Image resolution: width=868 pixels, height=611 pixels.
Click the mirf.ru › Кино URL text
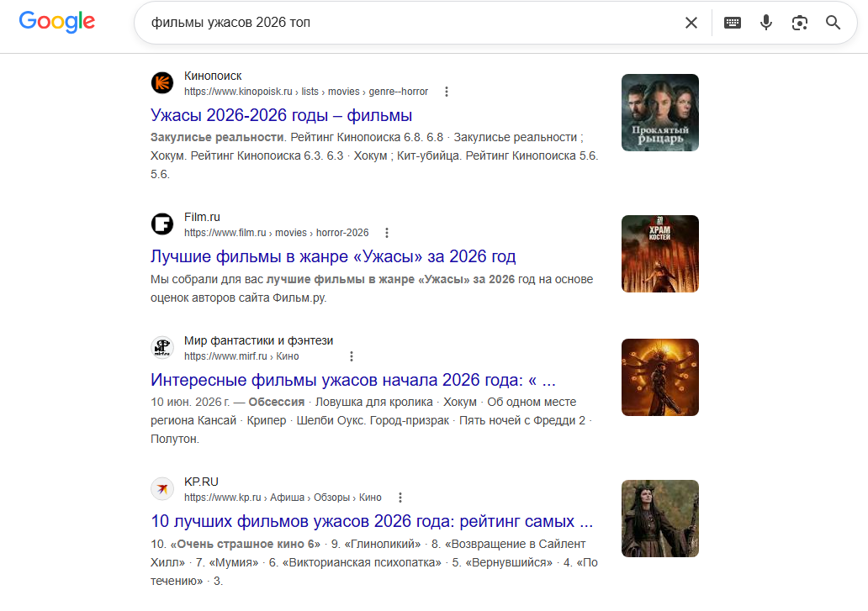pyautogui.click(x=241, y=356)
